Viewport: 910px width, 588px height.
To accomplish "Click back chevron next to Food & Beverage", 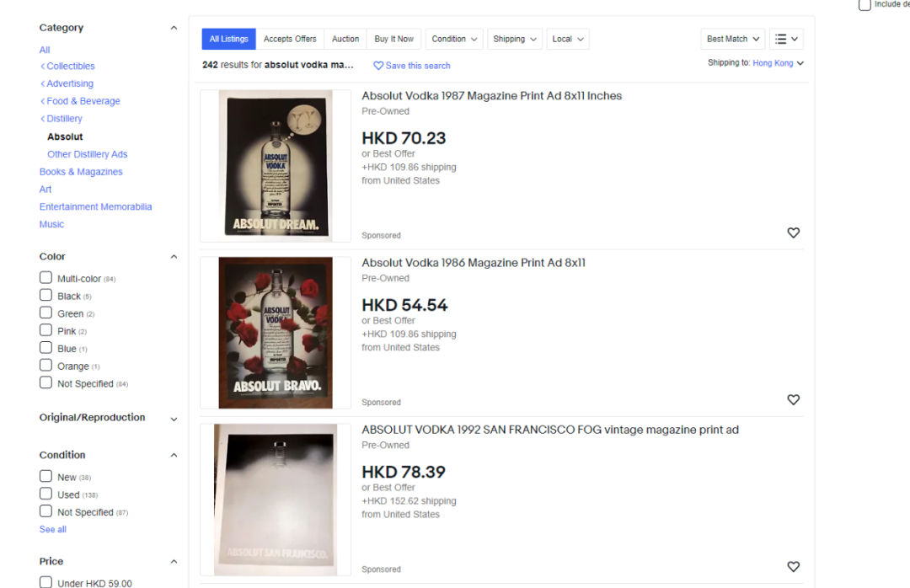I will point(43,101).
